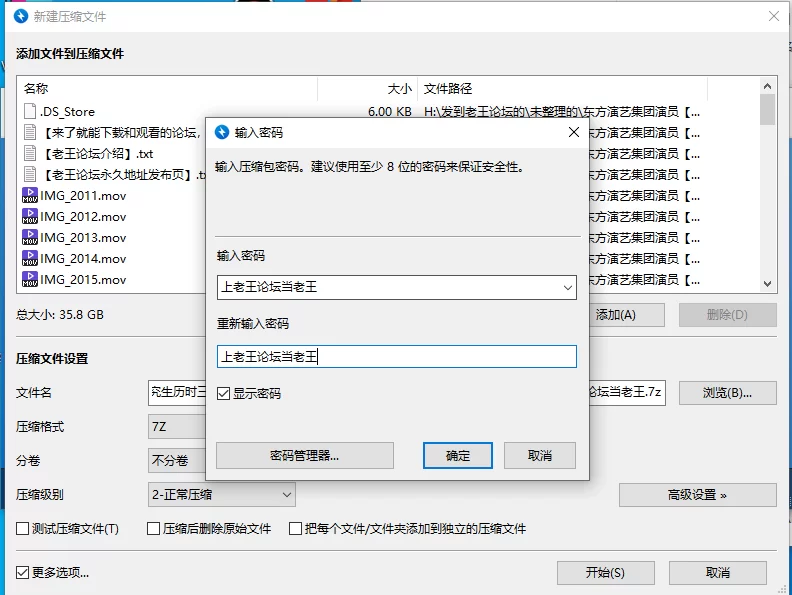Screen dimensions: 792x595
Task: Click the 6.00 KB size cell
Action: 389,112
